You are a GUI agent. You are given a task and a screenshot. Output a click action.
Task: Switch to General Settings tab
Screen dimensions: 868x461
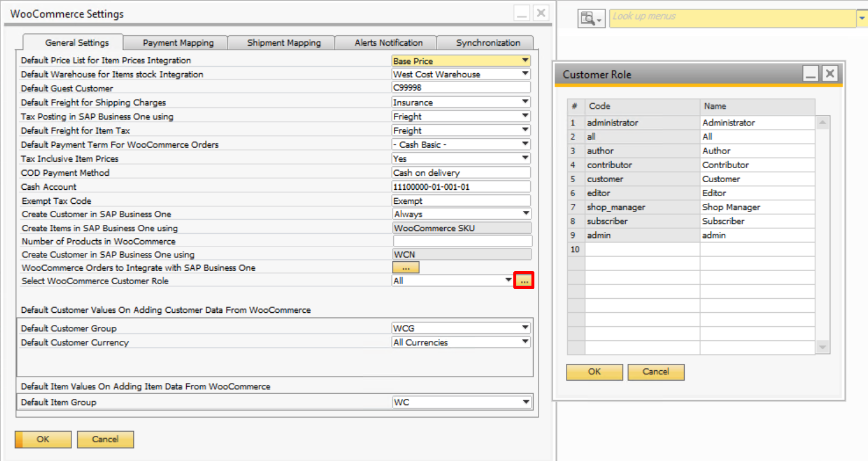coord(73,43)
